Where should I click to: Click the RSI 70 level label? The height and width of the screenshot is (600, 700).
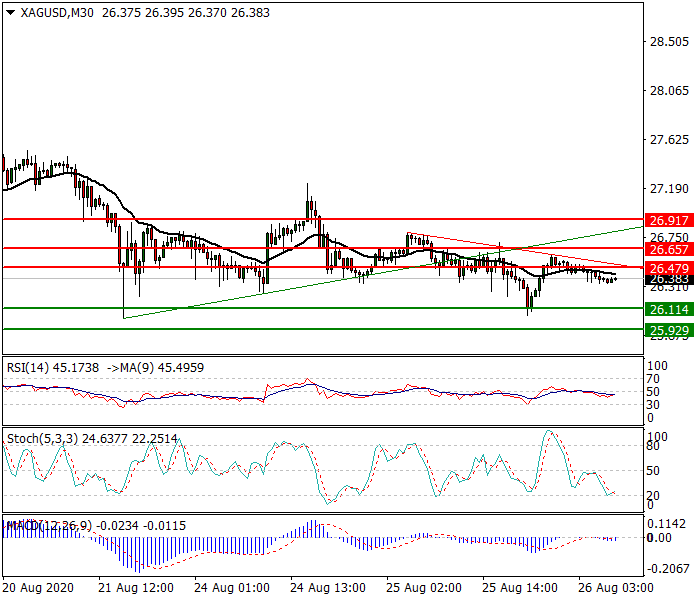click(653, 379)
